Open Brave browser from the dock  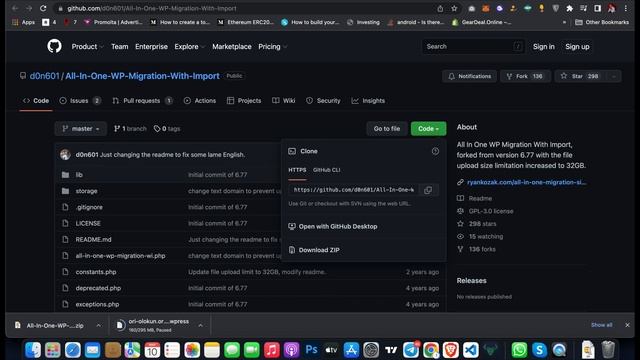tap(451, 350)
